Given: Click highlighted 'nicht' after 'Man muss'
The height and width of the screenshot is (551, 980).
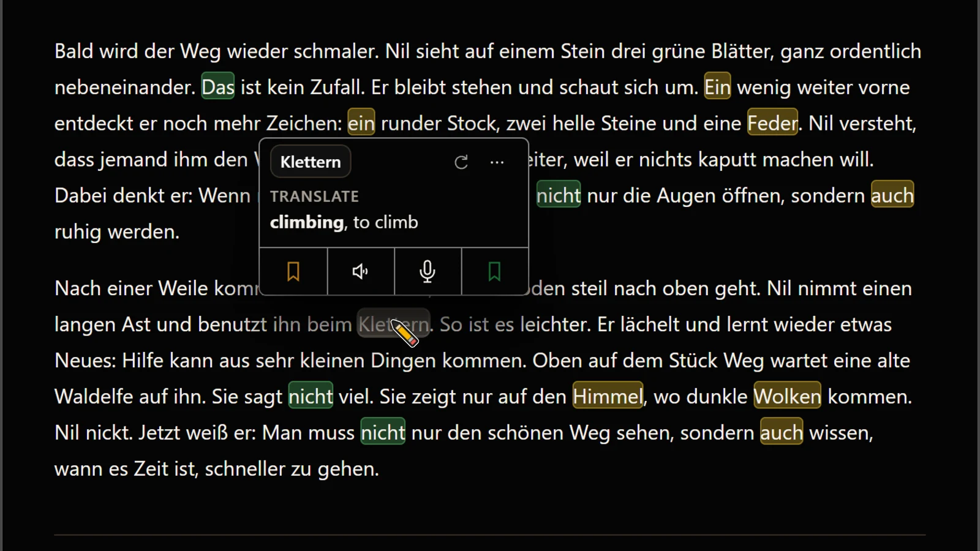Looking at the screenshot, I should point(383,432).
